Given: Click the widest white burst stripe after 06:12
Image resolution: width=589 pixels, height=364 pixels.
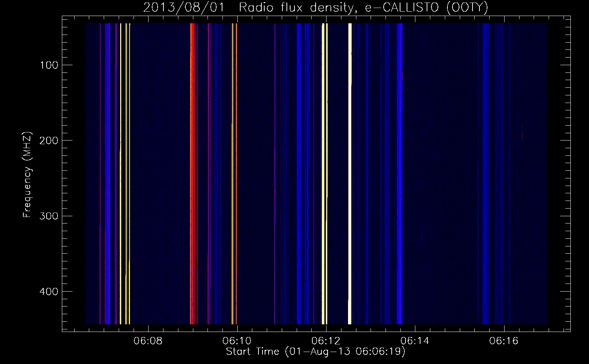Looking at the screenshot, I should tap(350, 174).
